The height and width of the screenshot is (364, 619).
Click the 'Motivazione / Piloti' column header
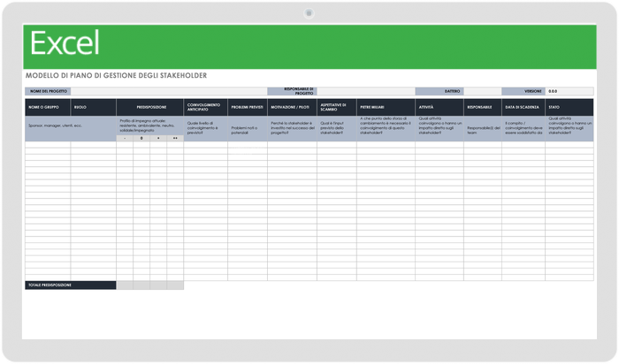292,107
